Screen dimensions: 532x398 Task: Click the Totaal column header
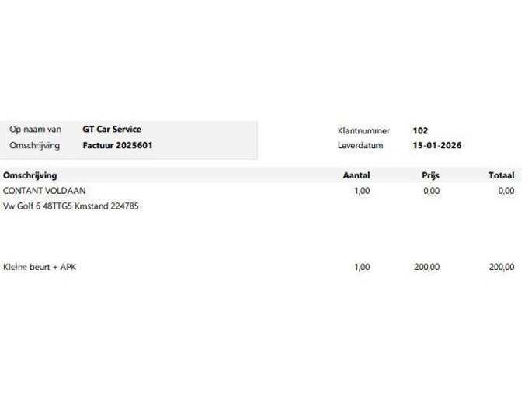point(501,175)
